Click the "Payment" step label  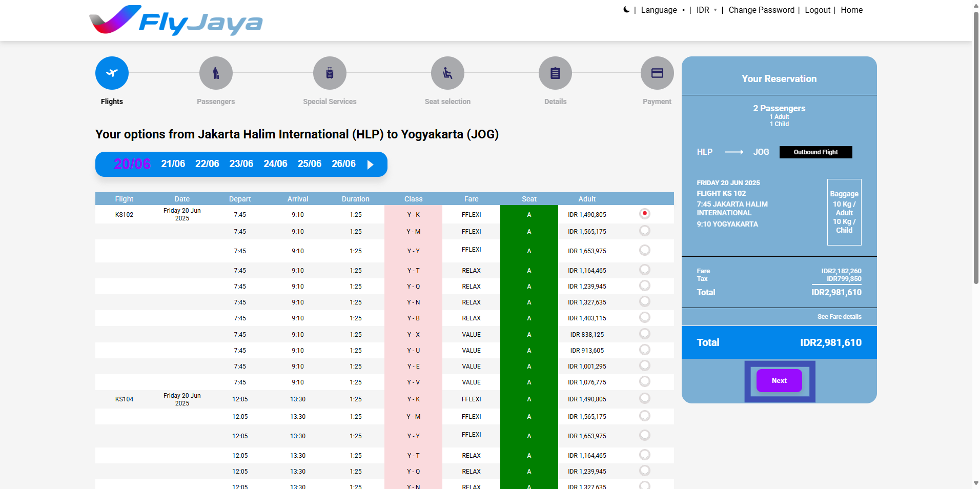click(x=657, y=101)
